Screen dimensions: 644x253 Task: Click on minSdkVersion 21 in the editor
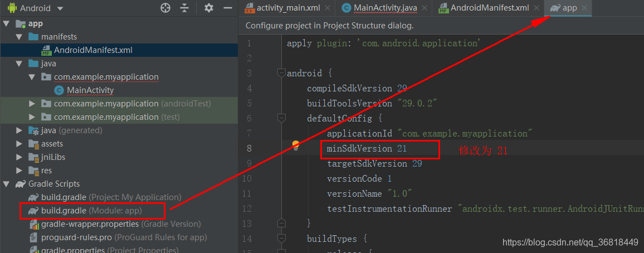click(x=367, y=149)
